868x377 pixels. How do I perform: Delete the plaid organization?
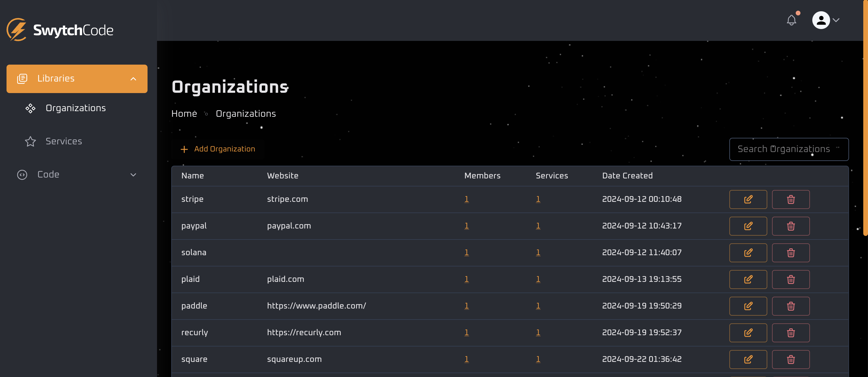pyautogui.click(x=790, y=279)
